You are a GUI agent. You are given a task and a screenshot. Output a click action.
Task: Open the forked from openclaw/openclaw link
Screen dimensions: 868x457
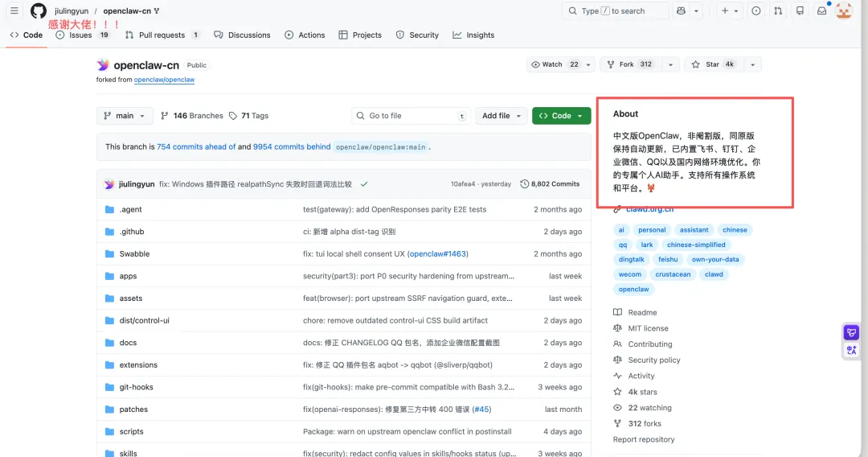(164, 80)
